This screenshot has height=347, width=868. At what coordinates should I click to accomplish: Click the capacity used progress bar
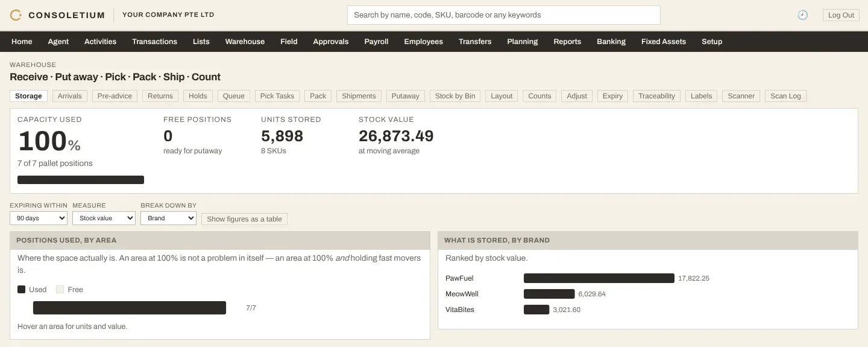pyautogui.click(x=81, y=180)
